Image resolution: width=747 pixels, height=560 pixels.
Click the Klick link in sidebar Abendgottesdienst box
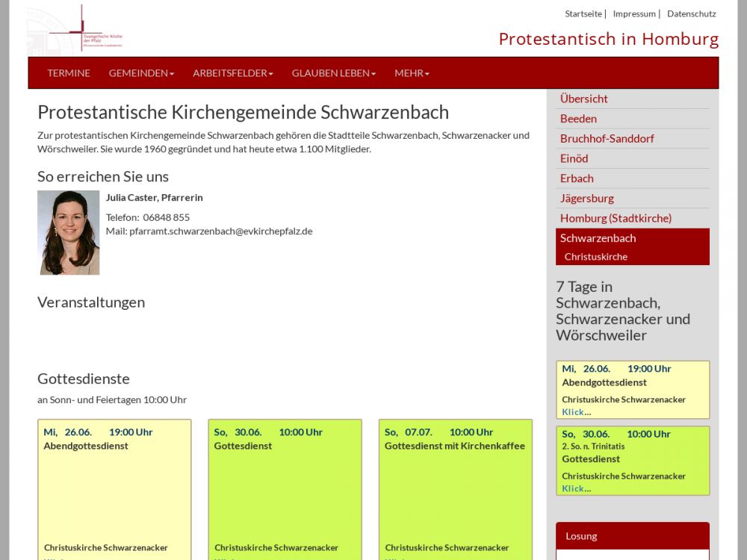tap(573, 412)
